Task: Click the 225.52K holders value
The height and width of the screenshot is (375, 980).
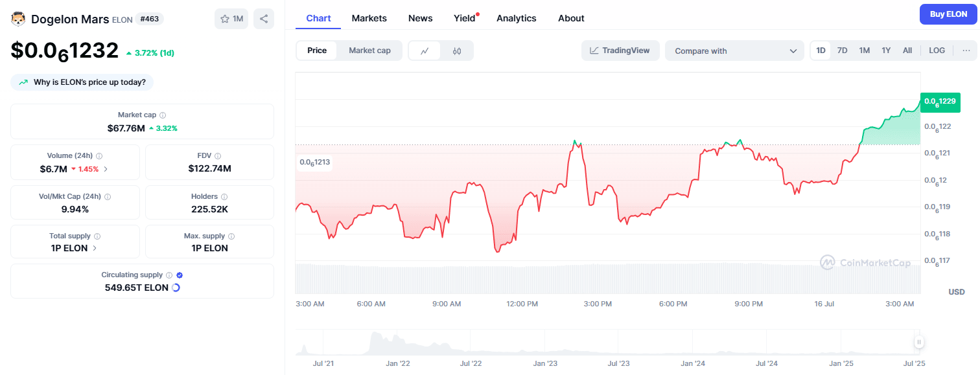Action: (x=209, y=209)
